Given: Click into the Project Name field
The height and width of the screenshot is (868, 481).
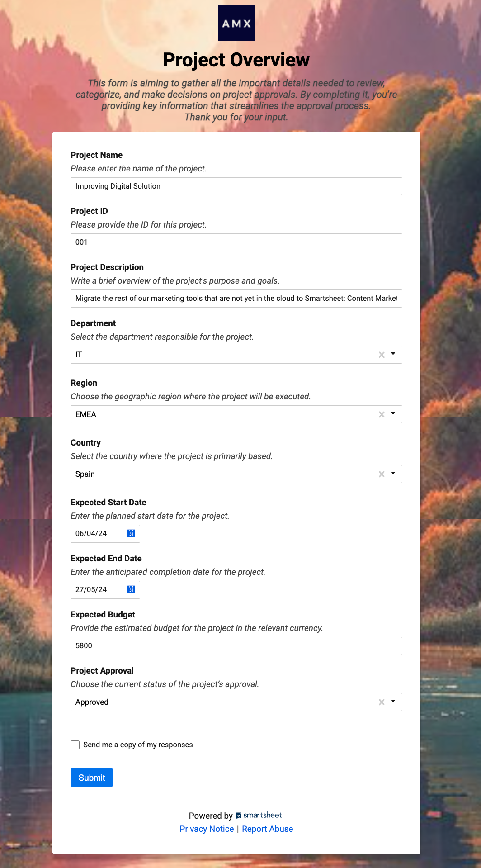Looking at the screenshot, I should 236,186.
